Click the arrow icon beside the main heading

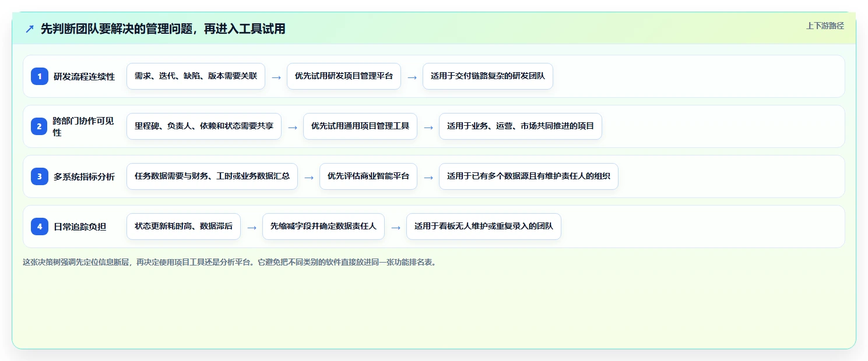tap(30, 29)
